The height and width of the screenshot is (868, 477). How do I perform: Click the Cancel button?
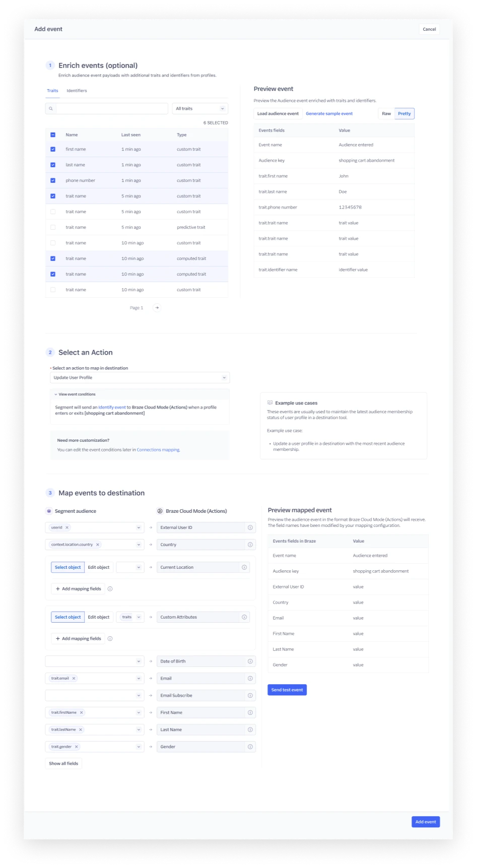click(x=429, y=29)
